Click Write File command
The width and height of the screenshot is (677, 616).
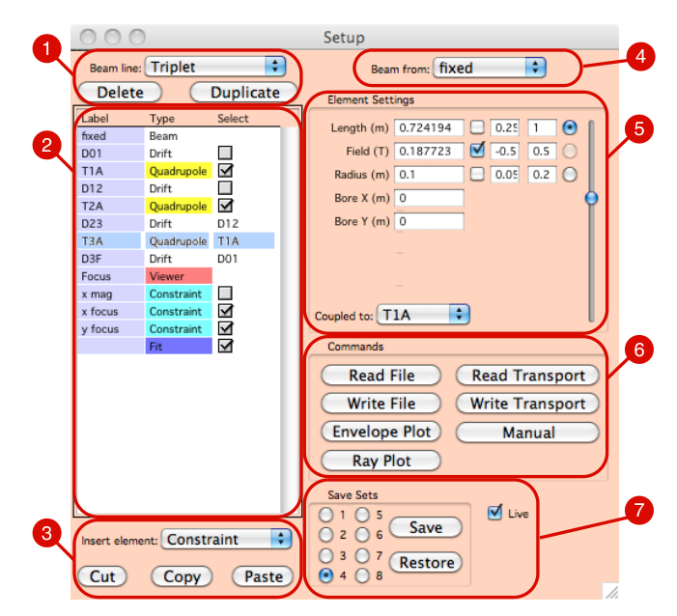pos(381,404)
